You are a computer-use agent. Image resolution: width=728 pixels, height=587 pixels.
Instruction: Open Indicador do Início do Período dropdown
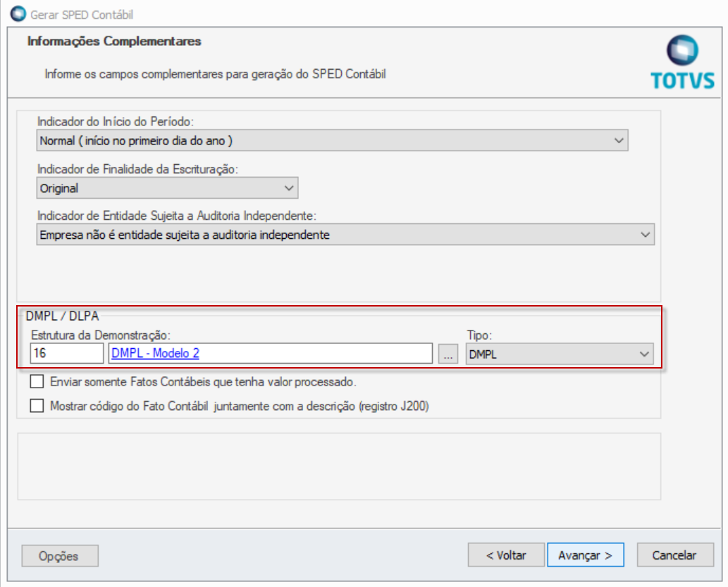point(332,140)
